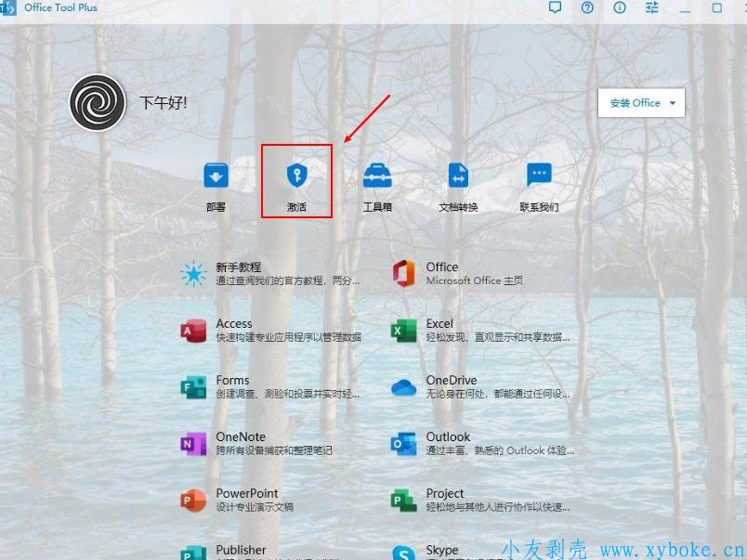Open the 新手教程 beginner tutorial link
The width and height of the screenshot is (747, 560).
[x=269, y=273]
